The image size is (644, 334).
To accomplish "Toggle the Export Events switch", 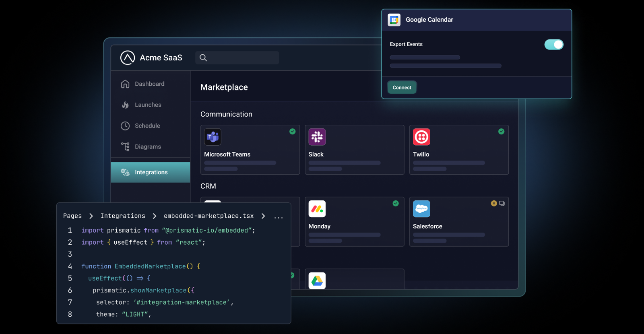I will [x=554, y=44].
